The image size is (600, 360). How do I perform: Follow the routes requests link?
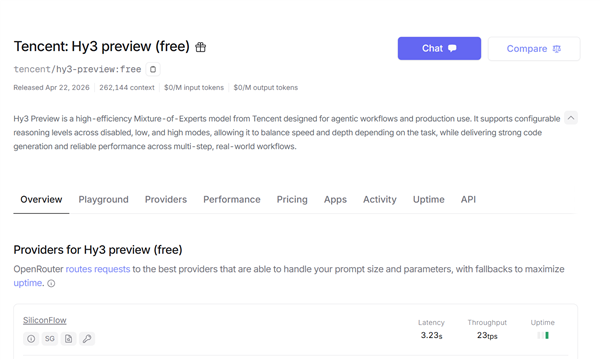(x=98, y=269)
